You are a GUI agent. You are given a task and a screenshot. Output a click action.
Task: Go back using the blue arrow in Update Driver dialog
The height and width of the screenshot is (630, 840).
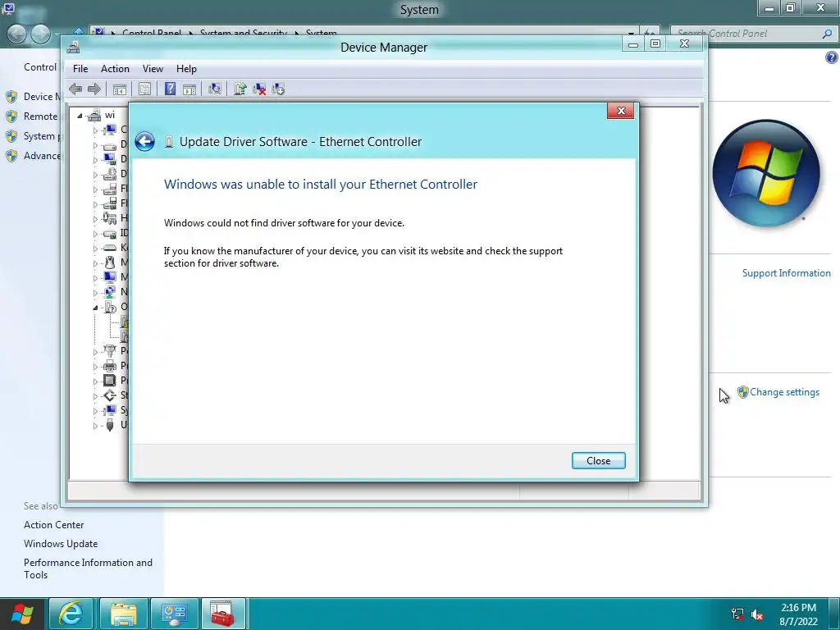pos(144,141)
